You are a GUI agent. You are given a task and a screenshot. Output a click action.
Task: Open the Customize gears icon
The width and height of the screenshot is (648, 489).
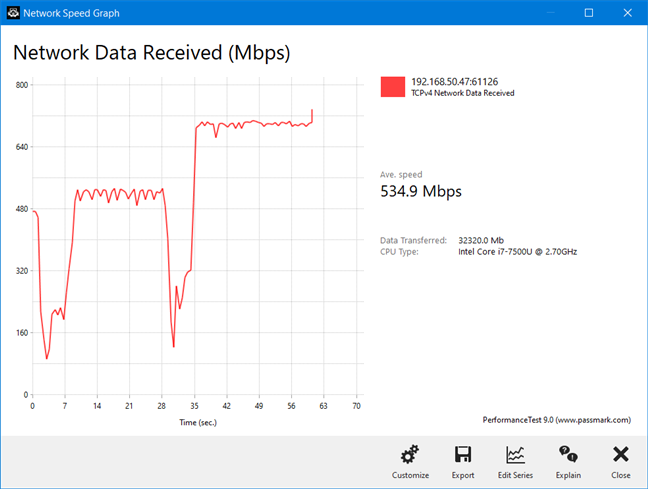pos(410,455)
